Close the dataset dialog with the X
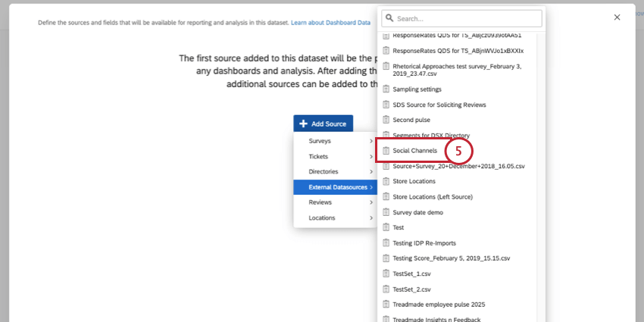Viewport: 644px width, 322px height. coord(617,17)
